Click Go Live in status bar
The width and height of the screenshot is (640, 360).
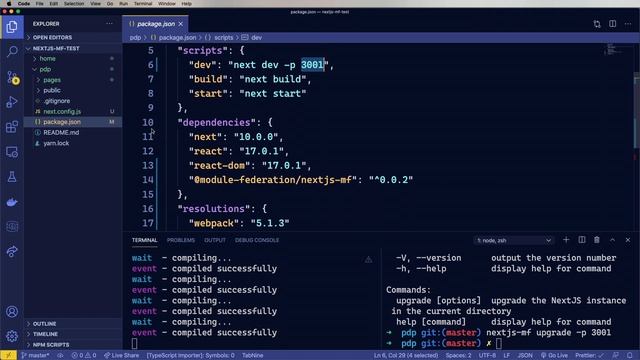coord(554,355)
